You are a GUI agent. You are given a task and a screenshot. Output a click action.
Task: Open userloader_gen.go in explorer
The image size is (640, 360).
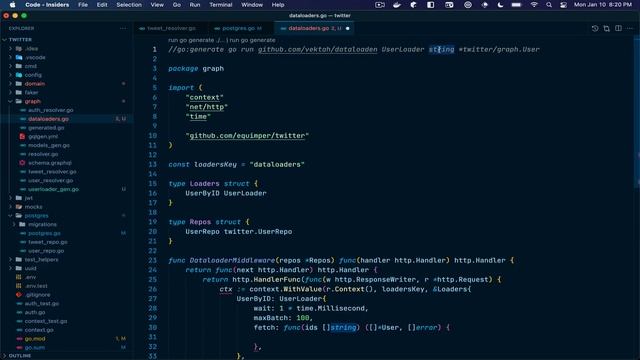53,189
